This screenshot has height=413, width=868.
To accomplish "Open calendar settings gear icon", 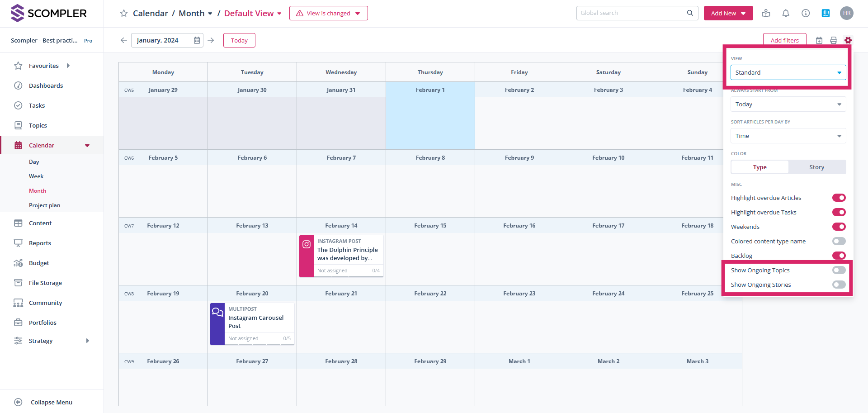I will click(x=848, y=40).
